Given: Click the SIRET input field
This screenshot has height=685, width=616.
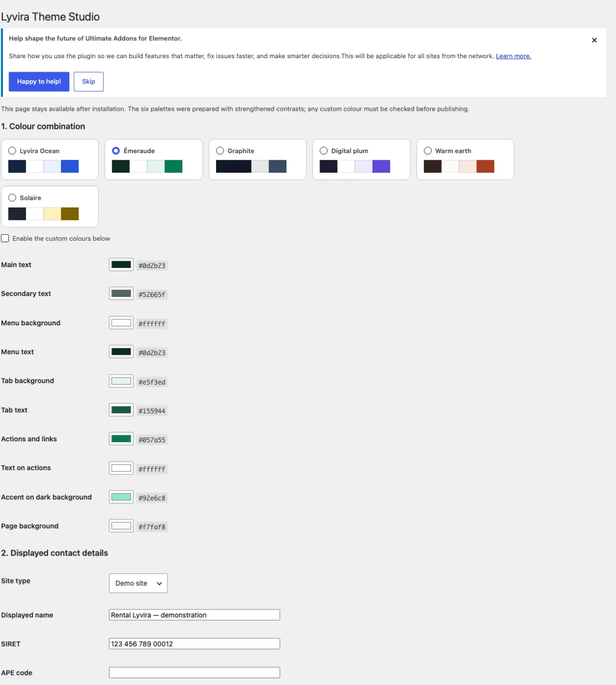Looking at the screenshot, I should pyautogui.click(x=194, y=644).
